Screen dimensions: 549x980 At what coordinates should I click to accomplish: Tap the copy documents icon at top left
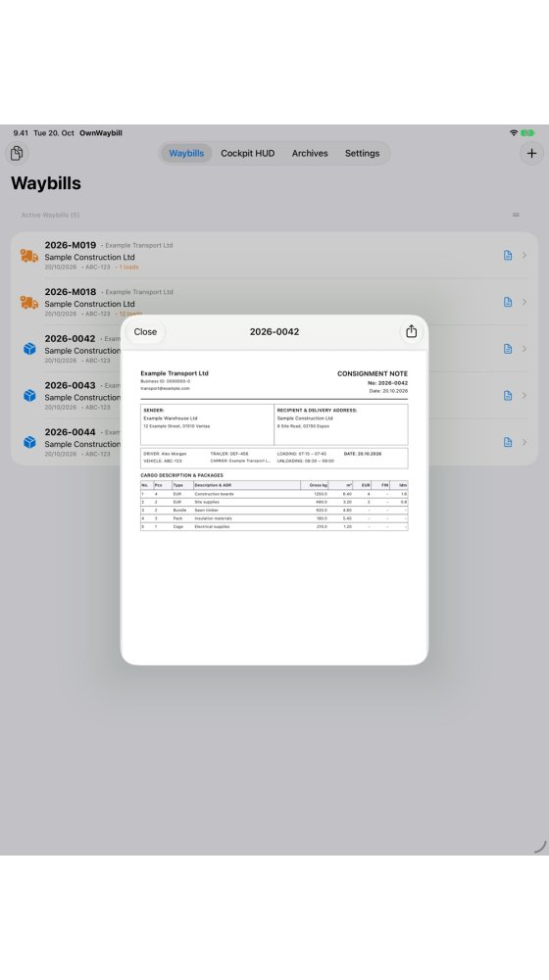(17, 153)
